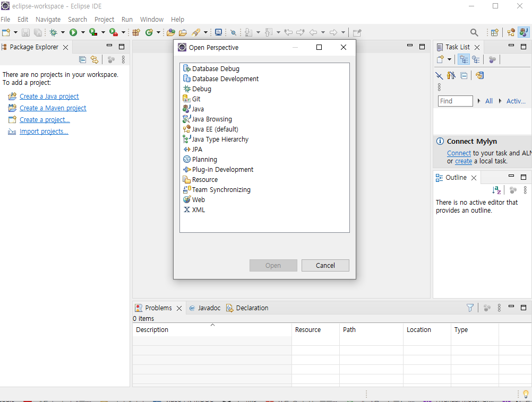Toggle Hide Completed Tasks in Task List
Screen dimensions: 532x402
point(439,76)
